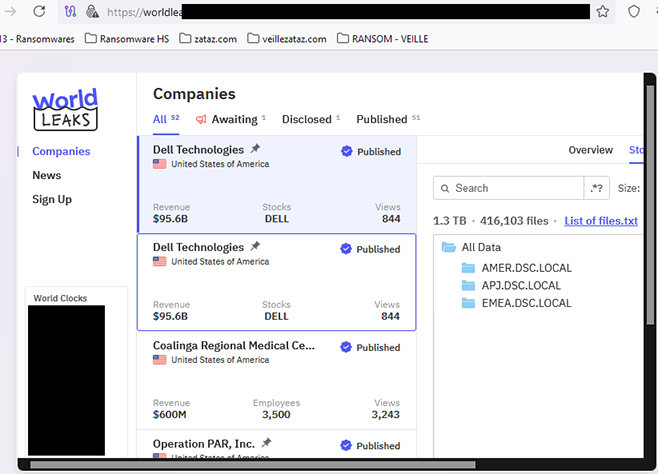Screen dimensions: 658x474
Task: Click the horizontal scrollbar thumb
Action: click(253, 465)
